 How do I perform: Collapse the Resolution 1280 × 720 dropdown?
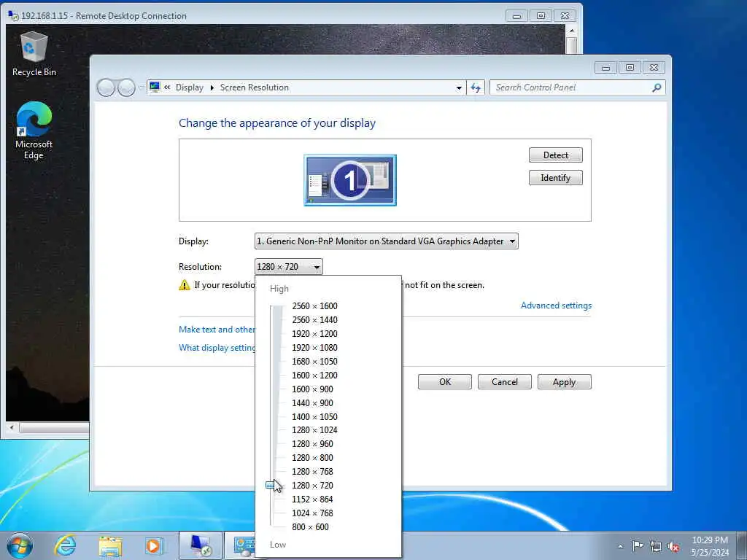point(289,267)
